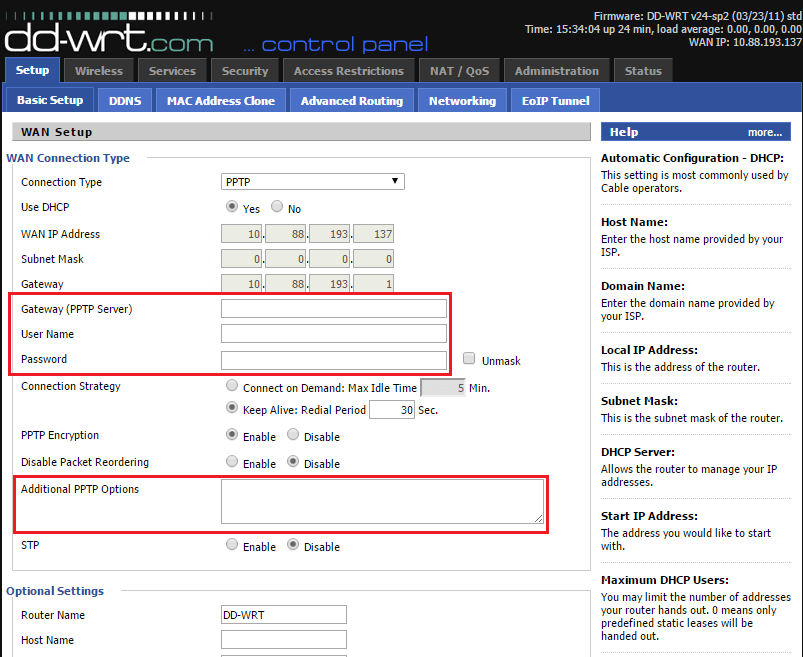Disable PPTP Encryption radio option
The height and width of the screenshot is (657, 803).
[x=293, y=435]
